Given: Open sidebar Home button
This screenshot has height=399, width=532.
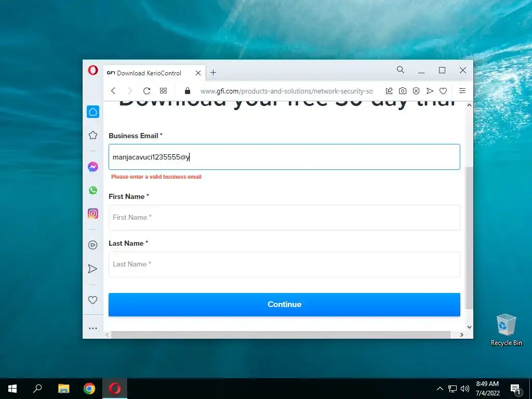Looking at the screenshot, I should coord(93,112).
